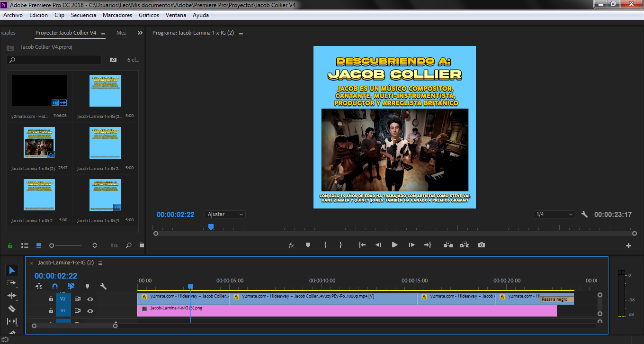
Task: Toggle sync lock for track V1
Action: point(77,311)
